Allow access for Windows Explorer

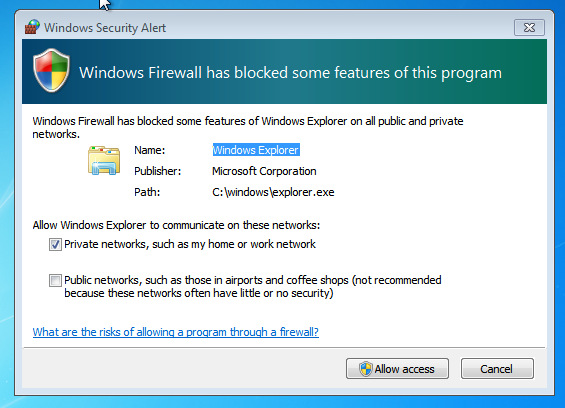(397, 369)
